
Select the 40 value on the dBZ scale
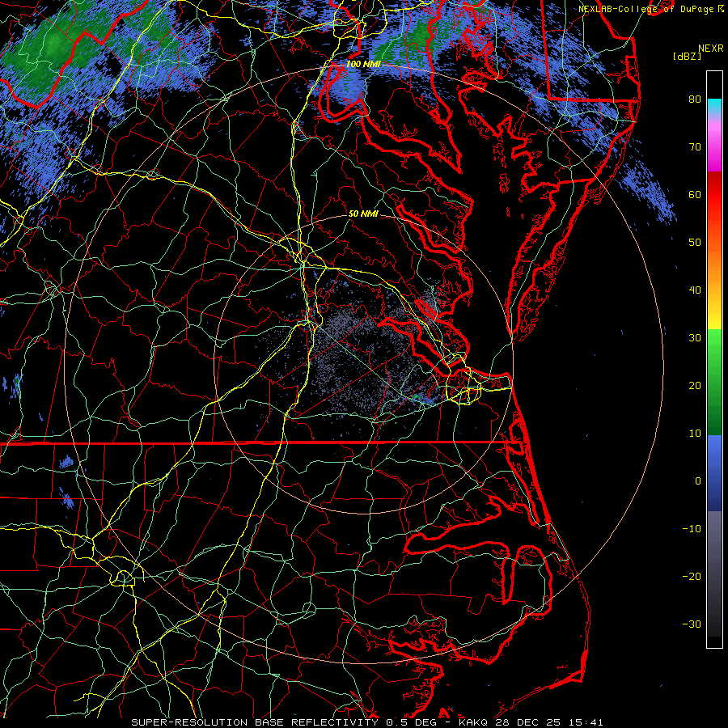[x=695, y=290]
